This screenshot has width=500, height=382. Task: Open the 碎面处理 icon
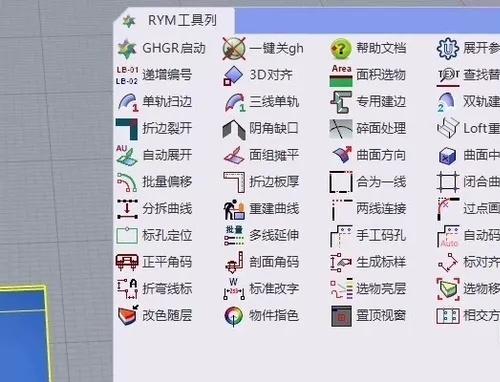[341, 129]
